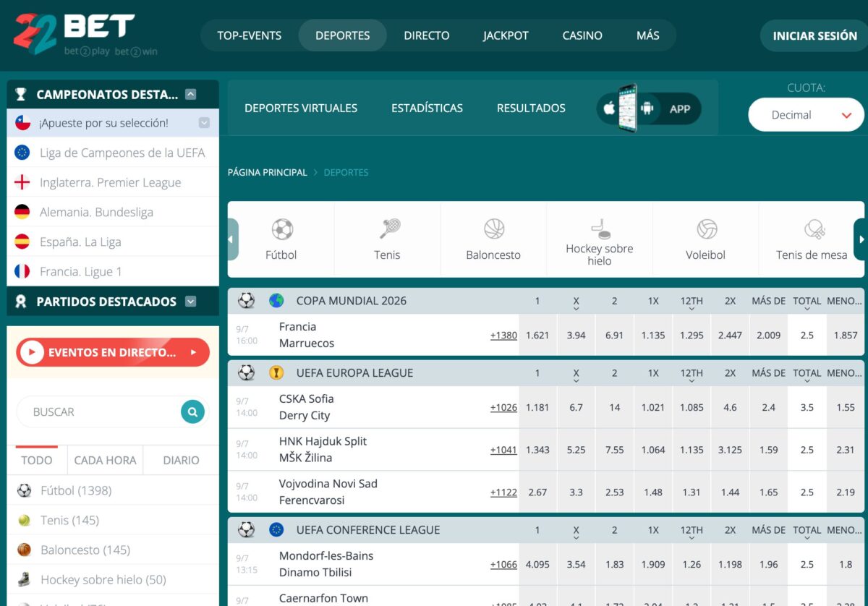
Task: Click the EVENTOS EN DIRECTO red button
Action: coord(113,353)
